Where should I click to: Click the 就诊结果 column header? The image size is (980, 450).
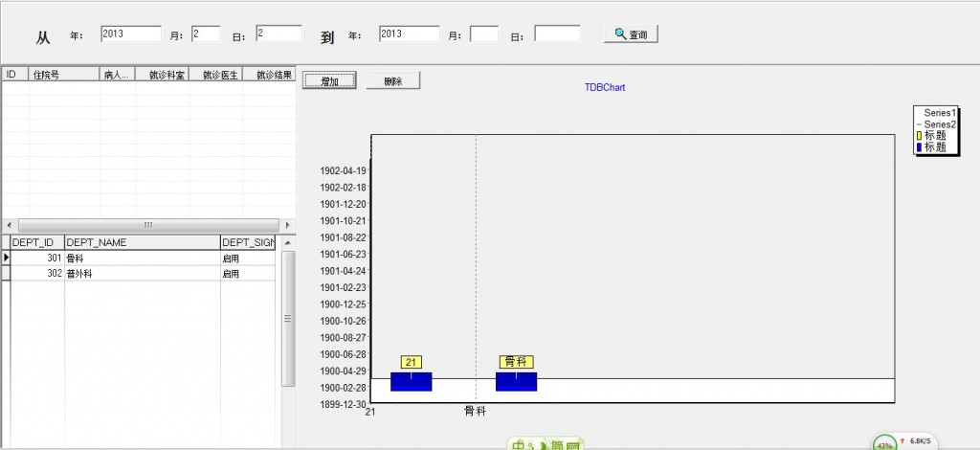pos(269,75)
